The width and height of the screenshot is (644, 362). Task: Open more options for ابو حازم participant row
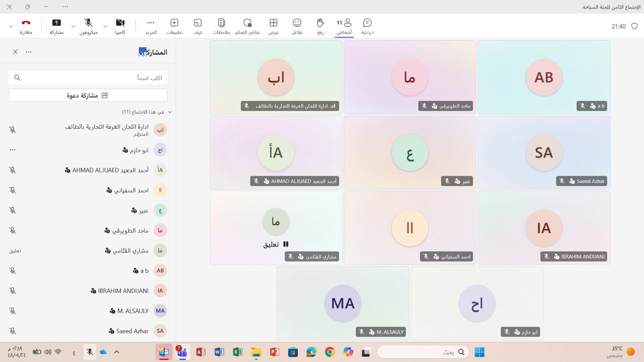pyautogui.click(x=12, y=150)
